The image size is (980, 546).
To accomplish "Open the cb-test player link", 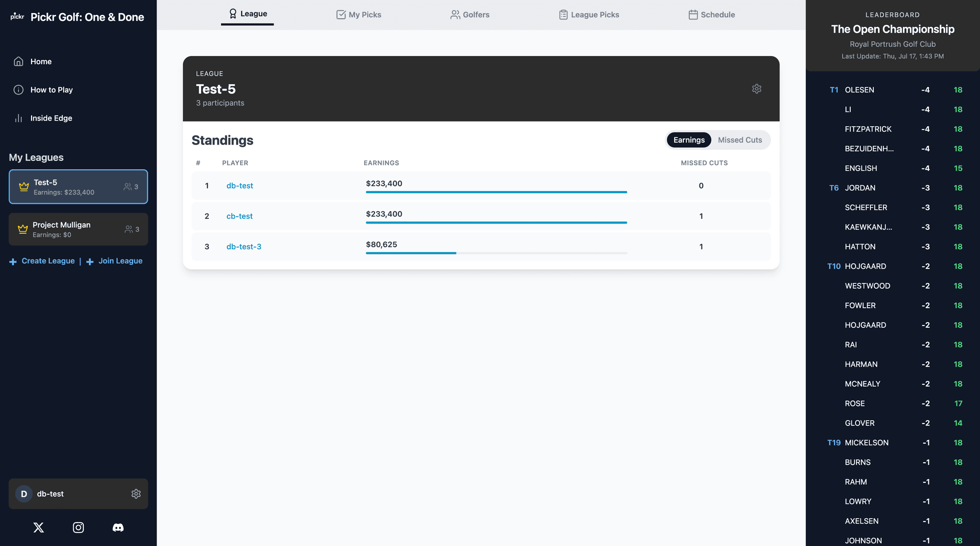I will point(239,216).
